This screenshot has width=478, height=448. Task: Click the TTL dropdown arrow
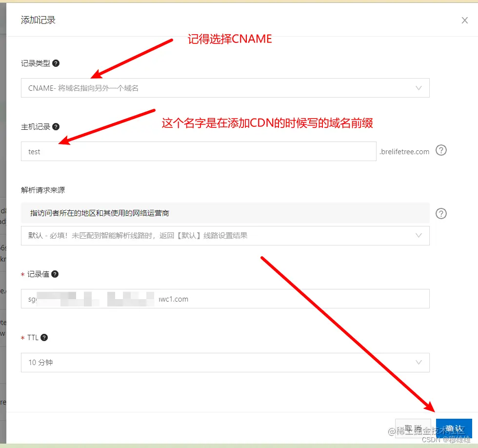click(x=418, y=363)
